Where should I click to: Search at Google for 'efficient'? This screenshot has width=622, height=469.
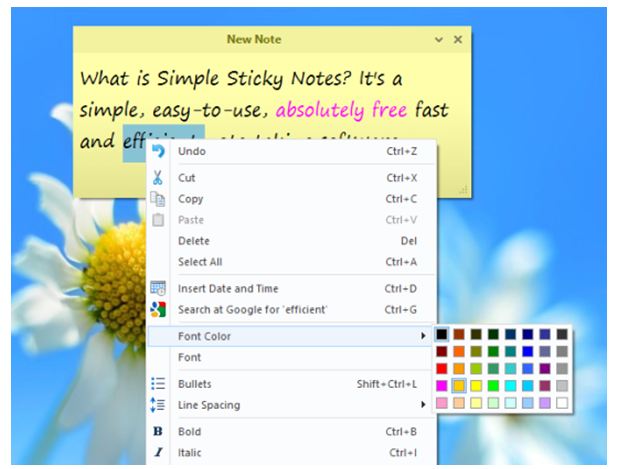[292, 309]
